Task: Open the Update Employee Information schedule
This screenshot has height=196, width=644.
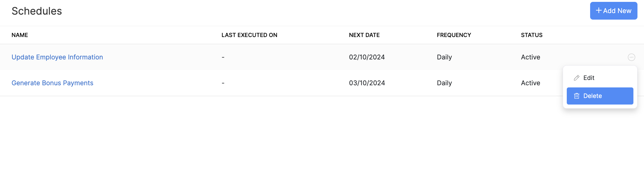Action: 57,57
